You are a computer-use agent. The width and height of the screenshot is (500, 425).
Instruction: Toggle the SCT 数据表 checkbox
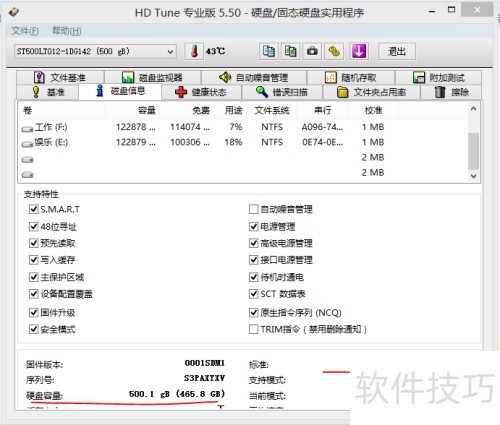[253, 294]
